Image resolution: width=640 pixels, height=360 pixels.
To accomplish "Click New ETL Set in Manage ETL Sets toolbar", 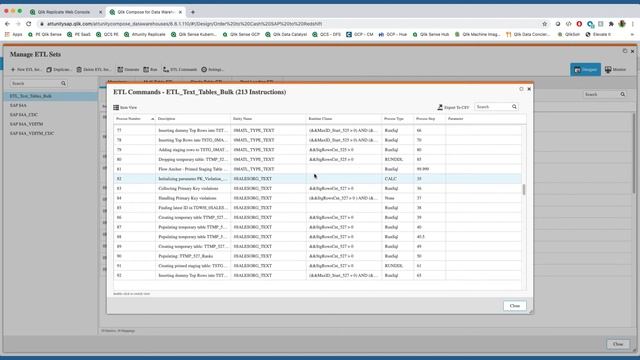I will pos(26,70).
